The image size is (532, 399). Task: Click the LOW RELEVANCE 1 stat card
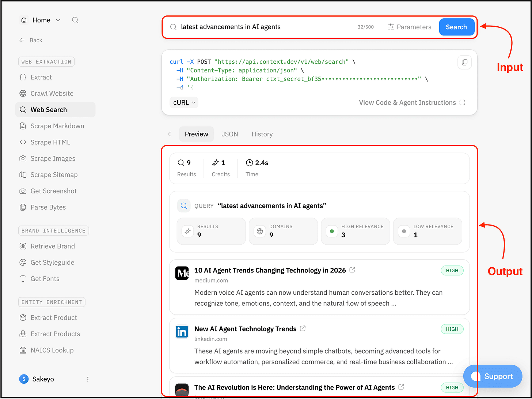click(427, 231)
